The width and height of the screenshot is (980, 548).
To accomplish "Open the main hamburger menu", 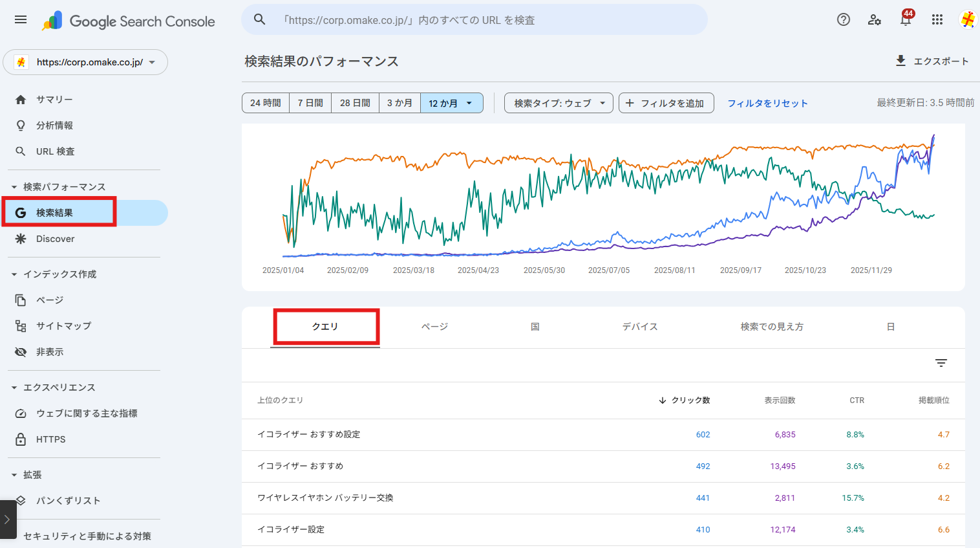I will pos(21,19).
